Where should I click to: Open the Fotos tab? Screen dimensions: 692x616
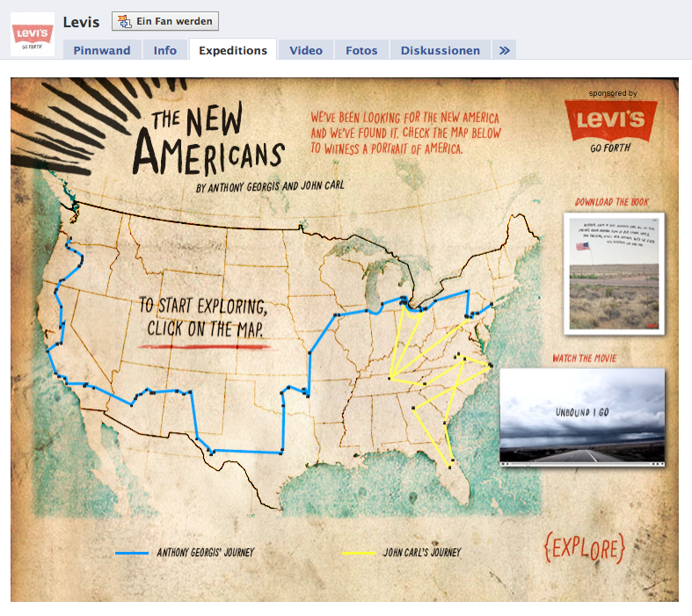362,50
